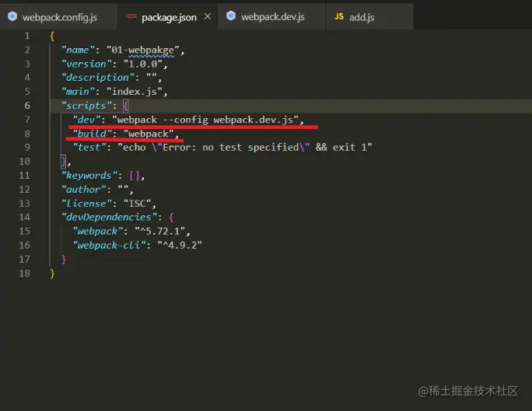Screen dimensions: 532x411
Task: Click the "Error: no test specified" text
Action: (x=231, y=148)
